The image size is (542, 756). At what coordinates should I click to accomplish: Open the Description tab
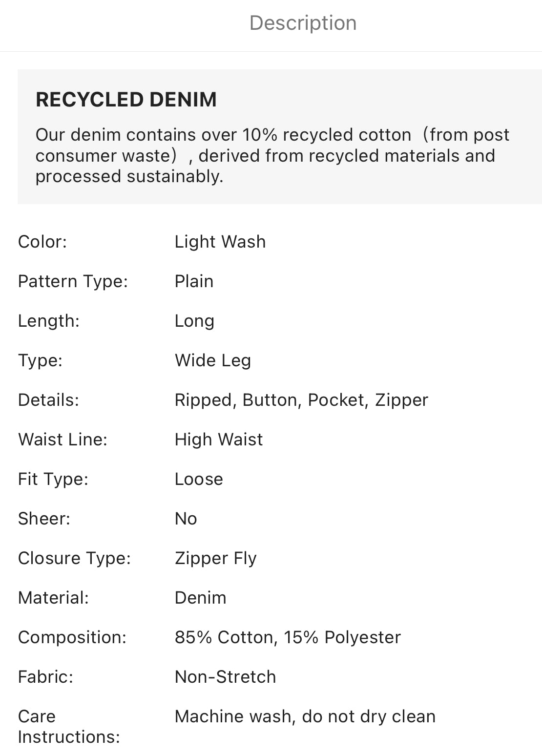(303, 23)
